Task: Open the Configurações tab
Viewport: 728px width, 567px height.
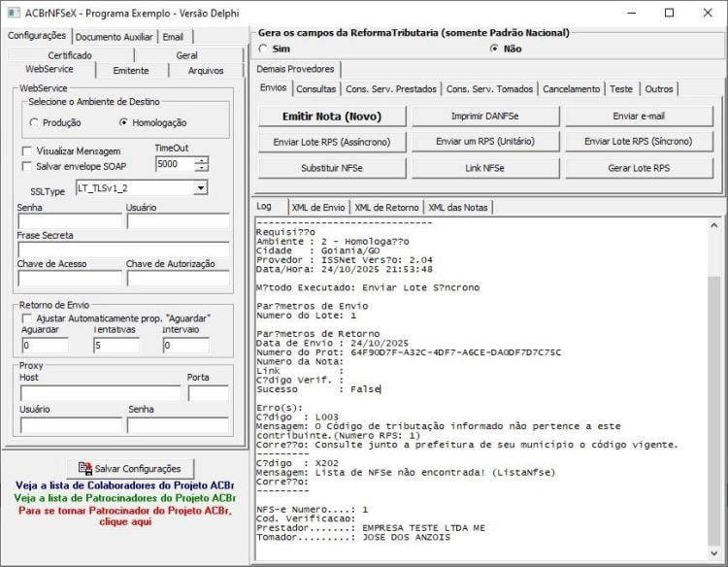Action: pos(37,35)
